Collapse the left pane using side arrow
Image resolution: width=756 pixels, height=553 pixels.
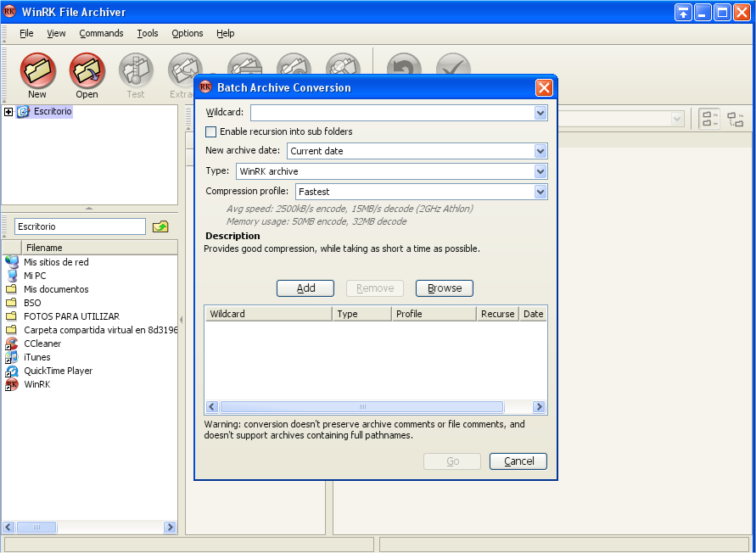tap(182, 319)
